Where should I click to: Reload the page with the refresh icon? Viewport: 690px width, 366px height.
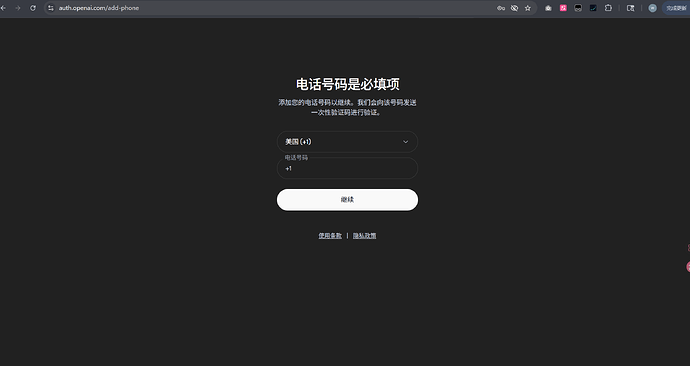click(x=33, y=8)
